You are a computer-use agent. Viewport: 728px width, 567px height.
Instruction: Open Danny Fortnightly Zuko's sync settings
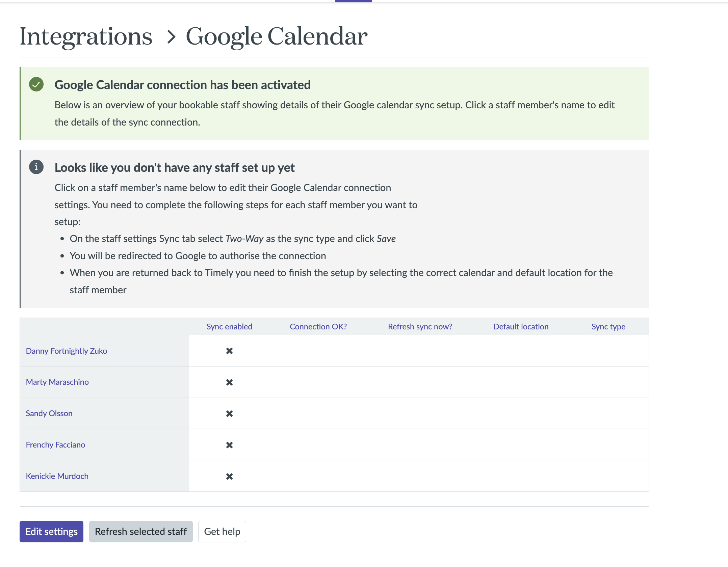tap(67, 351)
